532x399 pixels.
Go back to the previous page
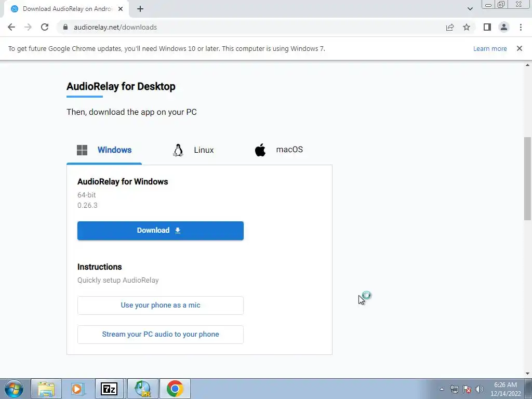11,27
